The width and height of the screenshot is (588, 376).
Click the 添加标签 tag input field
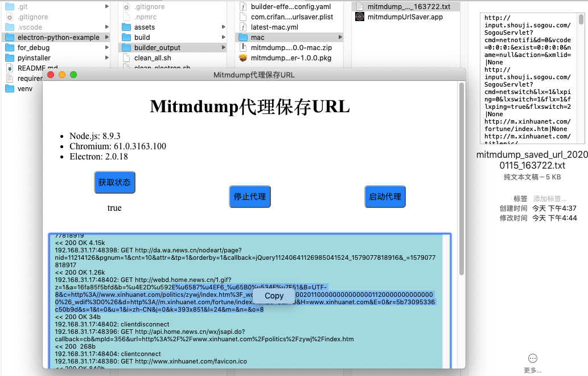549,199
